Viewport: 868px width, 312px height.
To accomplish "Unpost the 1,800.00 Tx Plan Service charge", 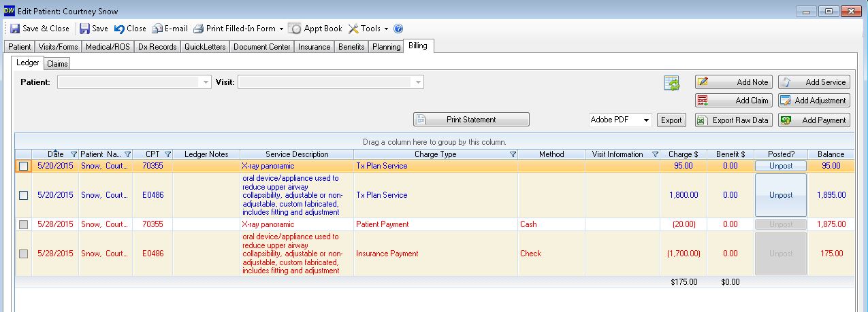I will click(x=781, y=195).
